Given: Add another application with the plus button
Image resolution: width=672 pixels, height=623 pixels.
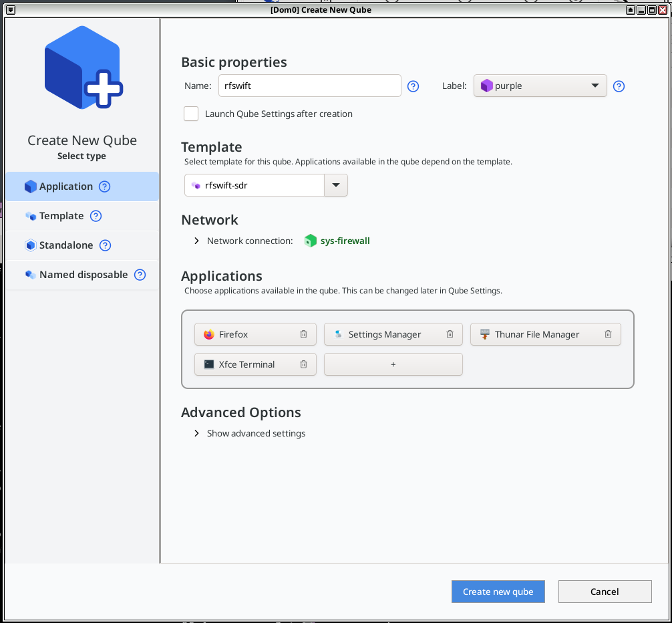Looking at the screenshot, I should 393,364.
